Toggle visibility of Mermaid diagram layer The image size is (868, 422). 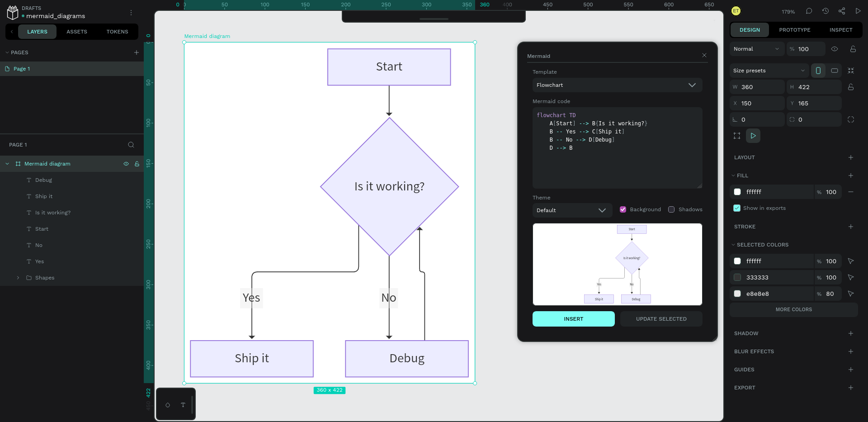pos(126,164)
